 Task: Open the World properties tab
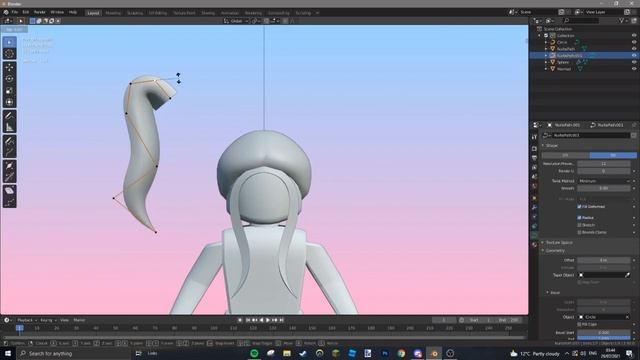(x=534, y=186)
